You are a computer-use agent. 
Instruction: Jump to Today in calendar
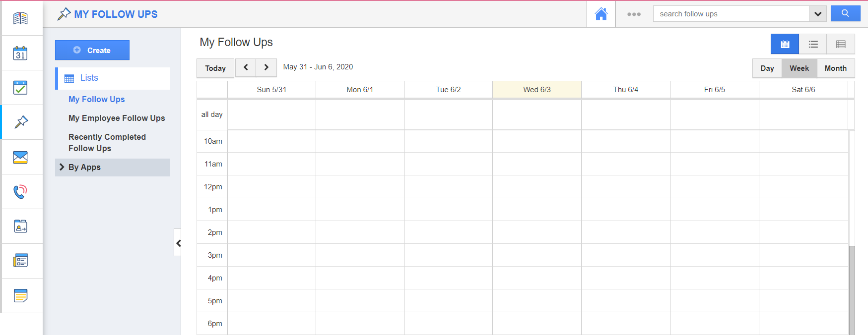pos(215,68)
